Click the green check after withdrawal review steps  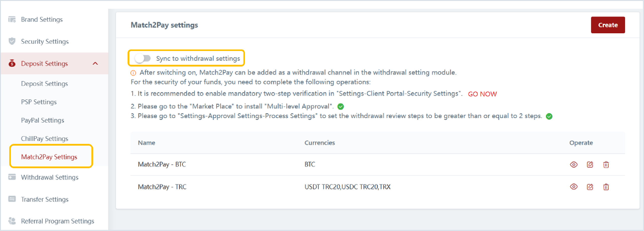(x=549, y=116)
